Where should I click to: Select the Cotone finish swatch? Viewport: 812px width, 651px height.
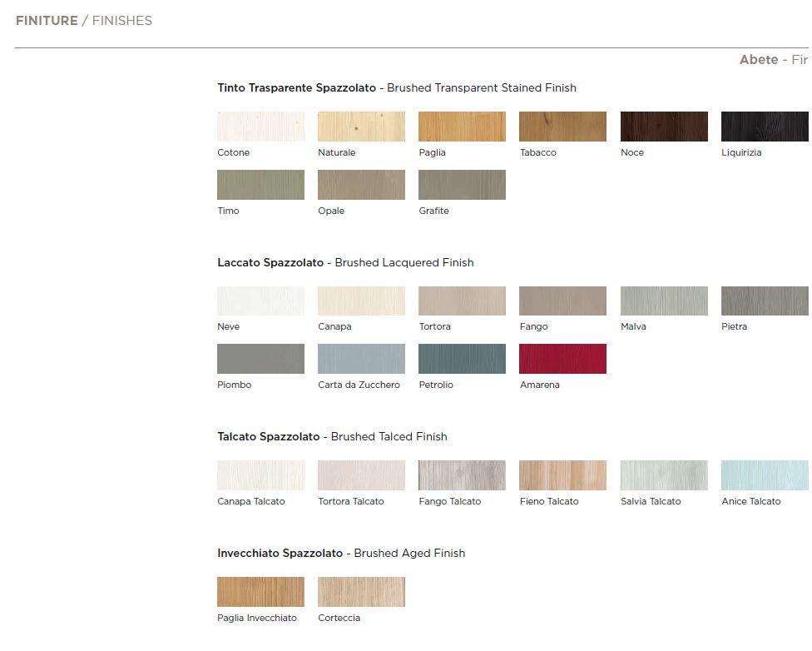260,127
